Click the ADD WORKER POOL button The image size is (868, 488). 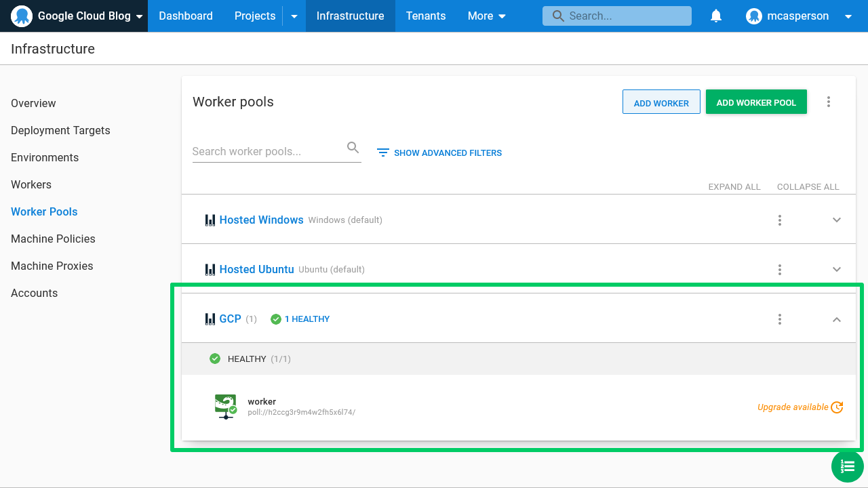pyautogui.click(x=756, y=102)
